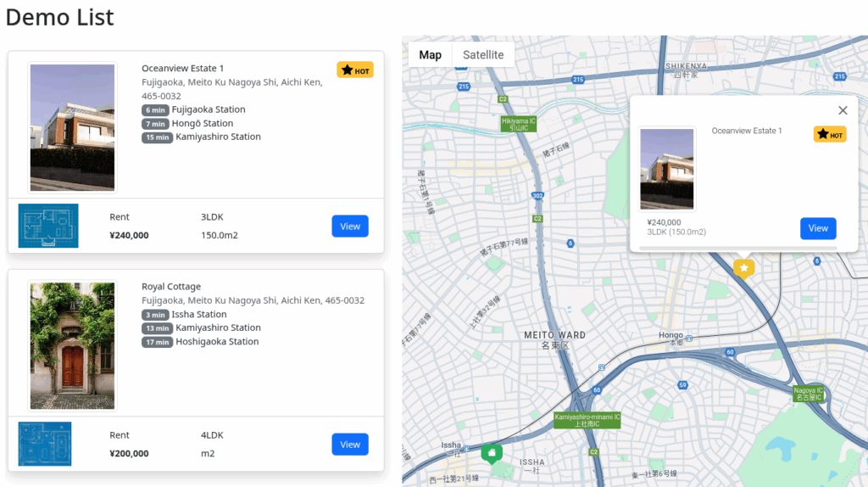This screenshot has height=487, width=868.
Task: Click HOT badge inside the map popup
Action: 829,134
